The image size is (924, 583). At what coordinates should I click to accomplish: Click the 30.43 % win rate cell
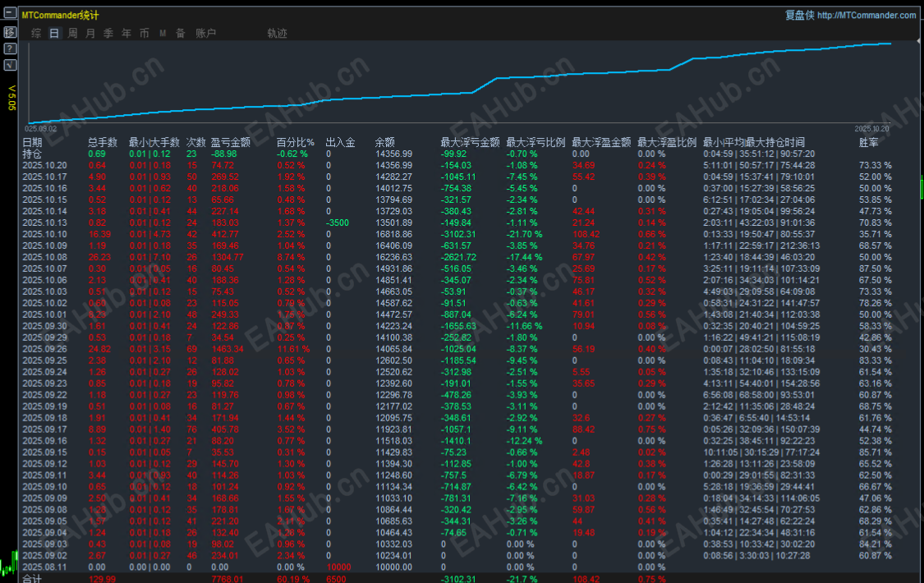point(875,349)
